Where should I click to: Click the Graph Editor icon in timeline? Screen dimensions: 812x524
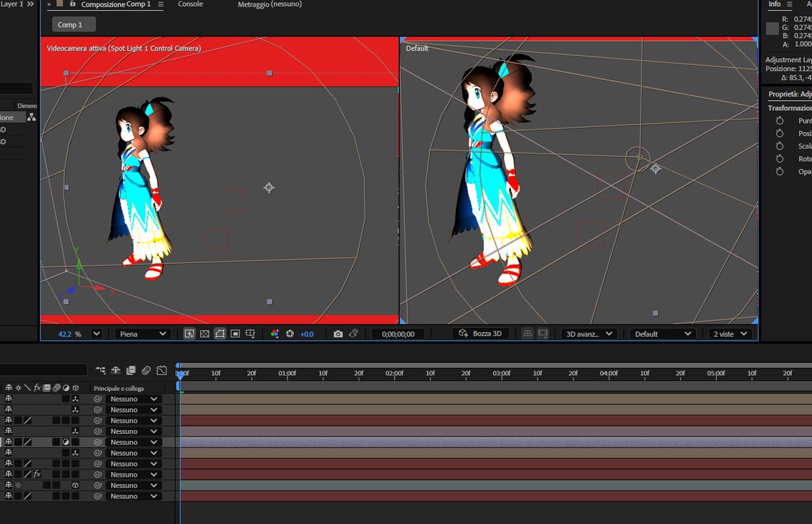pos(162,371)
